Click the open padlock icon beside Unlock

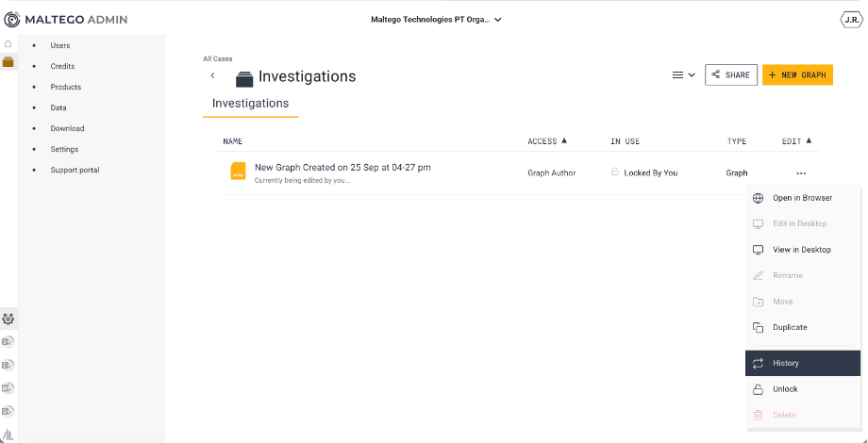(x=759, y=389)
